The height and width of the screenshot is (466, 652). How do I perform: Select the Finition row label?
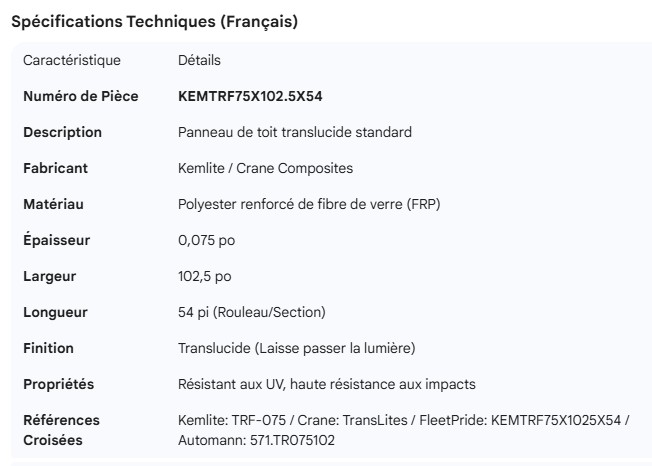click(x=49, y=348)
